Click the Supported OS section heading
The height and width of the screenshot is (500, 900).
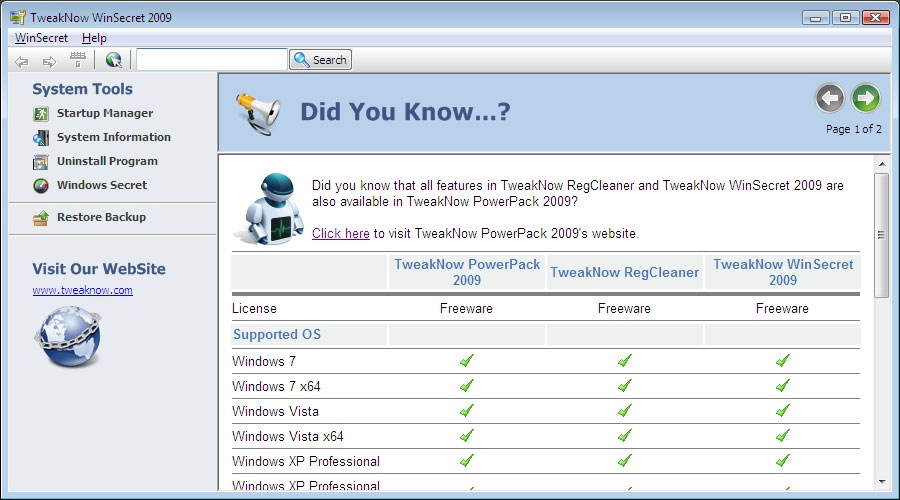point(277,335)
